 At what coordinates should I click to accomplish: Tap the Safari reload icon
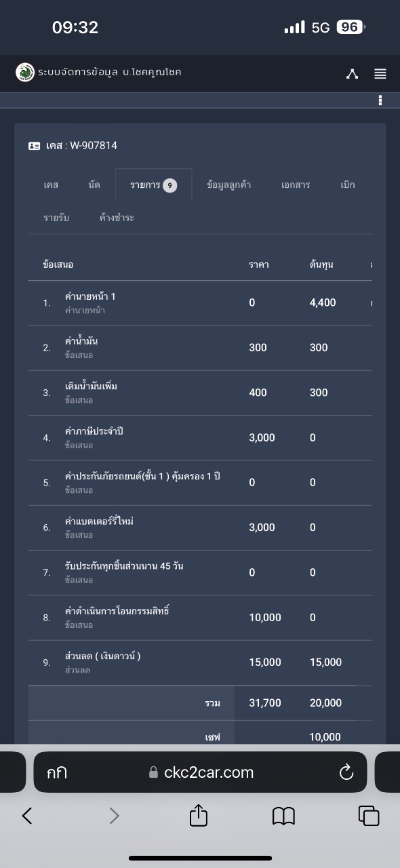(x=346, y=772)
